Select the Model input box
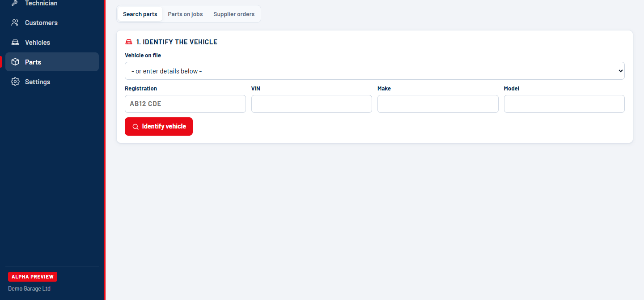The image size is (644, 300). pos(564,104)
